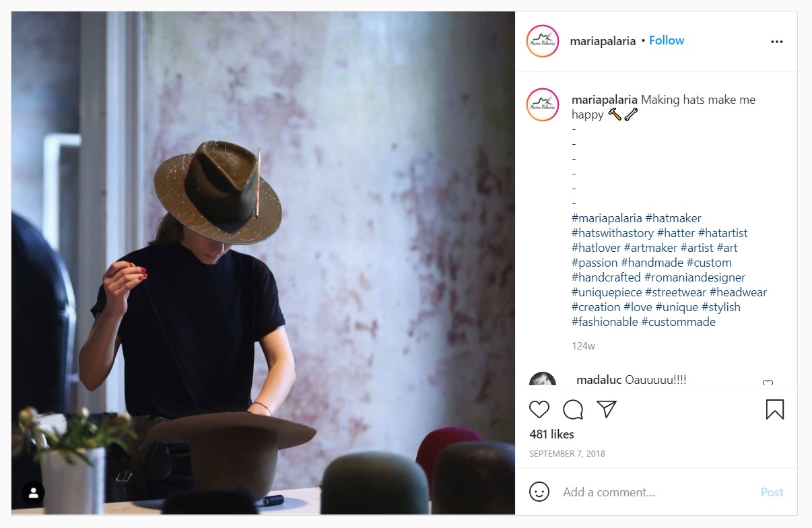The width and height of the screenshot is (812, 528).
Task: Open the #romaniandesigner hashtag
Action: click(695, 277)
